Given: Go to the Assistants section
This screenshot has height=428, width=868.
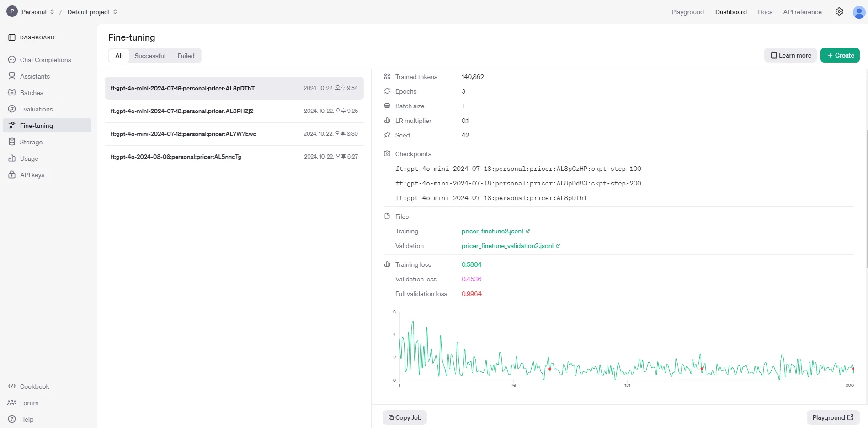Looking at the screenshot, I should tap(35, 76).
